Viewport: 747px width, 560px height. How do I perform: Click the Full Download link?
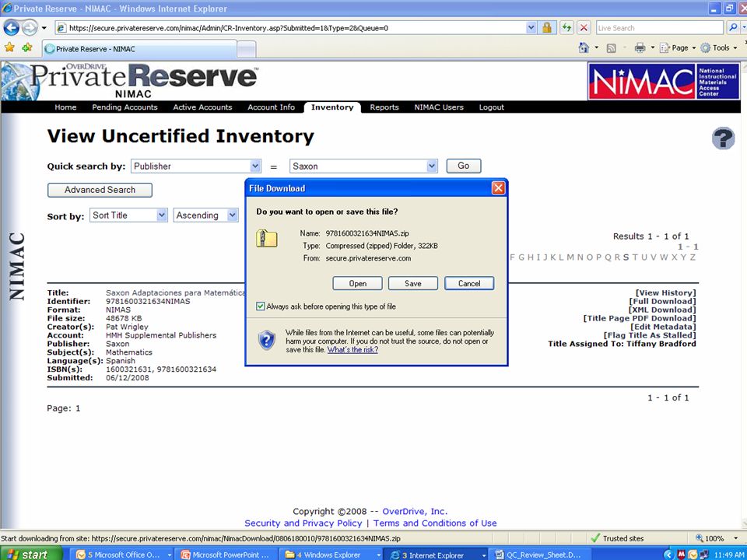(662, 302)
